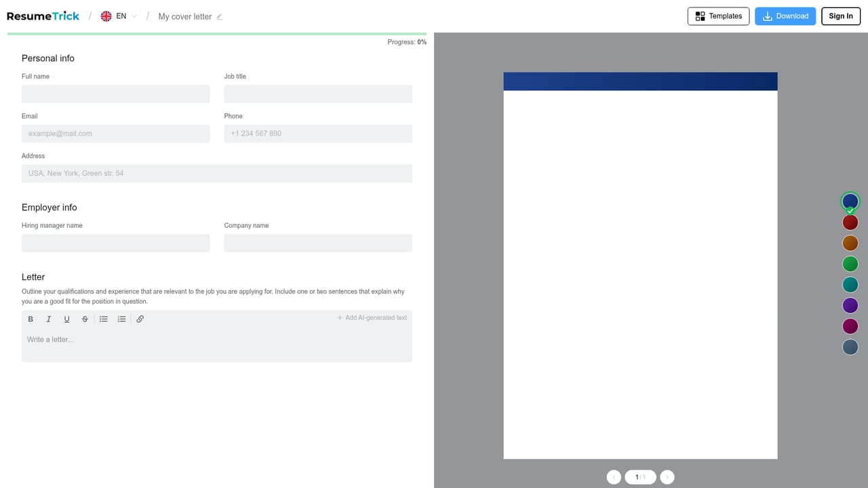Click the ResumeTrick logo
This screenshot has height=488, width=868.
[x=43, y=16]
